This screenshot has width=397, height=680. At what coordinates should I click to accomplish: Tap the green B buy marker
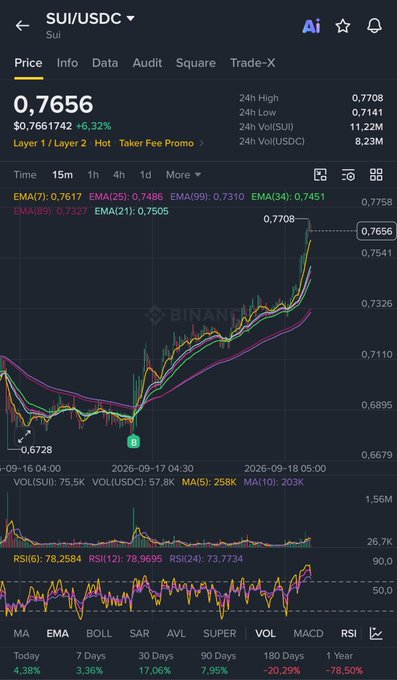134,442
